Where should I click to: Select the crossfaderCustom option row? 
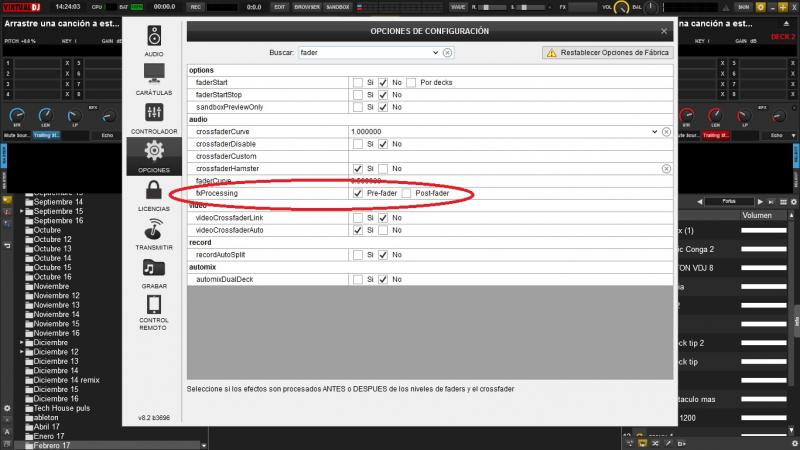click(x=430, y=156)
